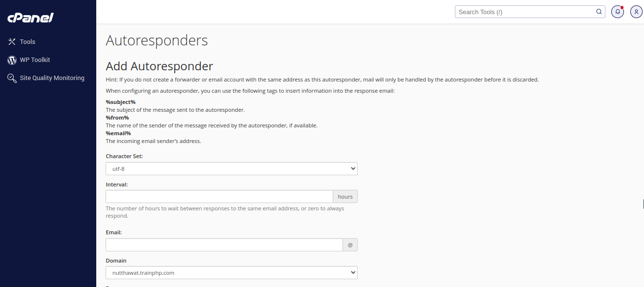Open the notifications bell
The image size is (644, 287).
618,12
